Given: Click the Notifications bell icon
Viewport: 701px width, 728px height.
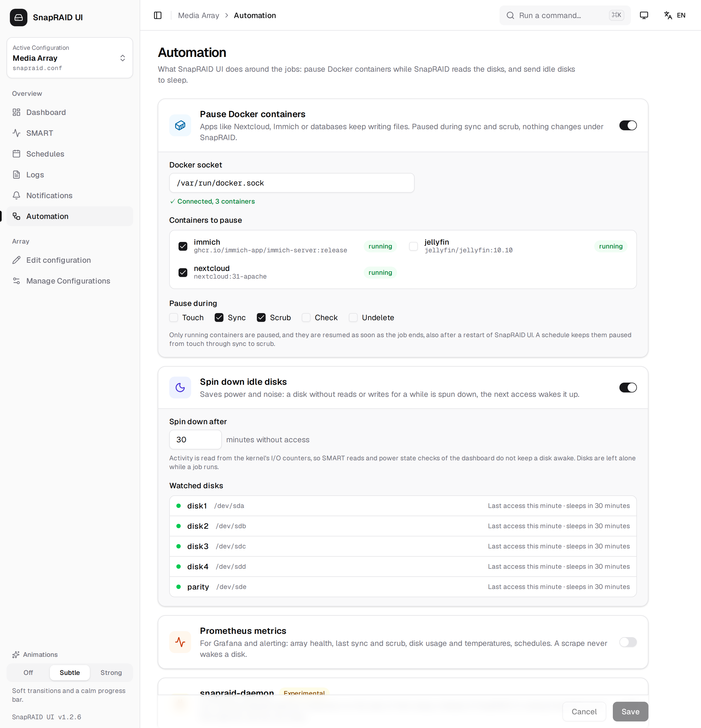Looking at the screenshot, I should [x=16, y=195].
